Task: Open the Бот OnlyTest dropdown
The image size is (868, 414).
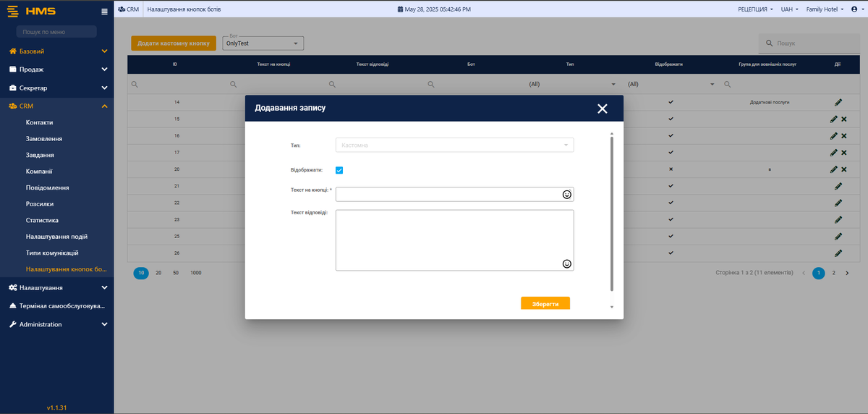Action: 263,43
